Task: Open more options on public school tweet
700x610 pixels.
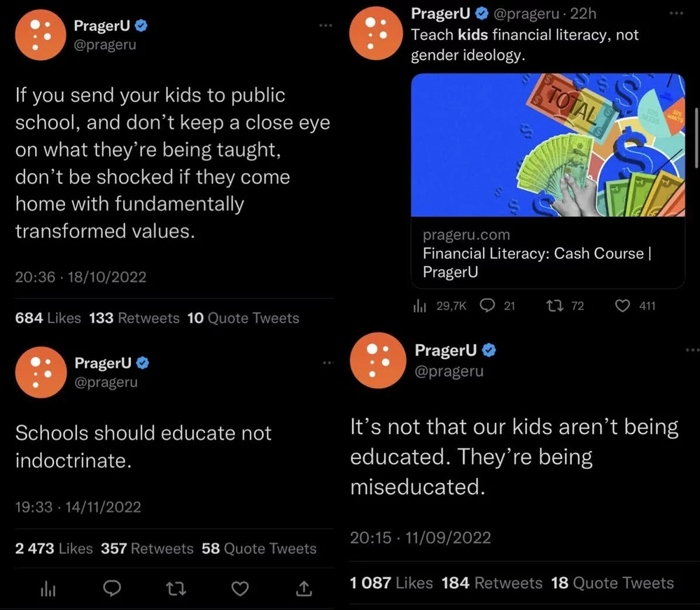Action: (325, 26)
